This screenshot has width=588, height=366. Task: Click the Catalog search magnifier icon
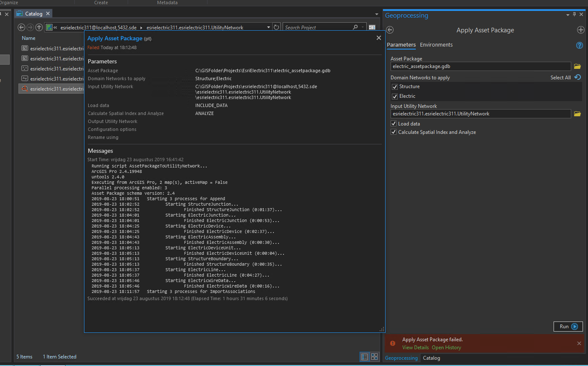pos(355,27)
